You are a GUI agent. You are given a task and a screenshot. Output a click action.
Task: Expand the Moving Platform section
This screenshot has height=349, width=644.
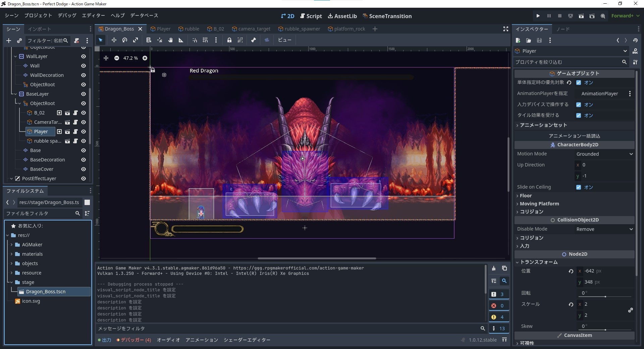coord(539,204)
